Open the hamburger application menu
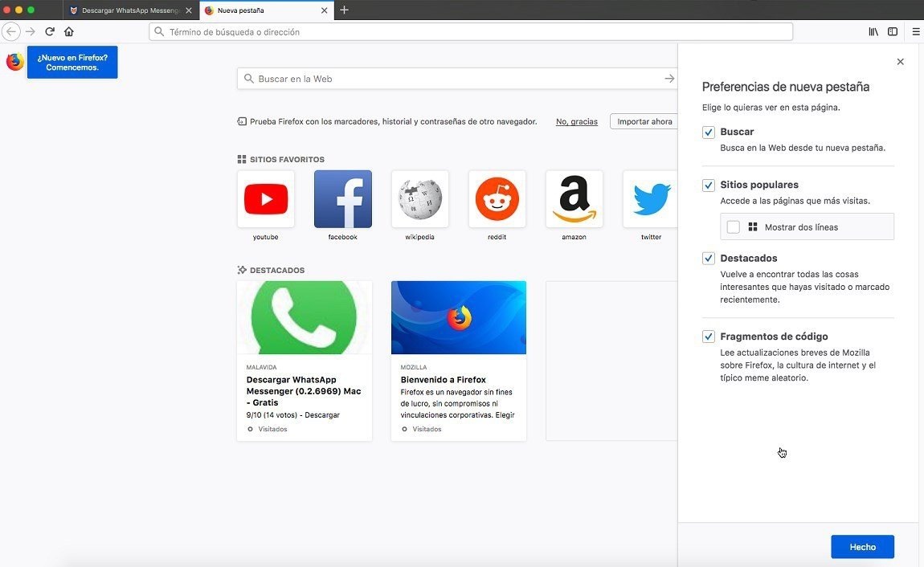 pyautogui.click(x=916, y=32)
